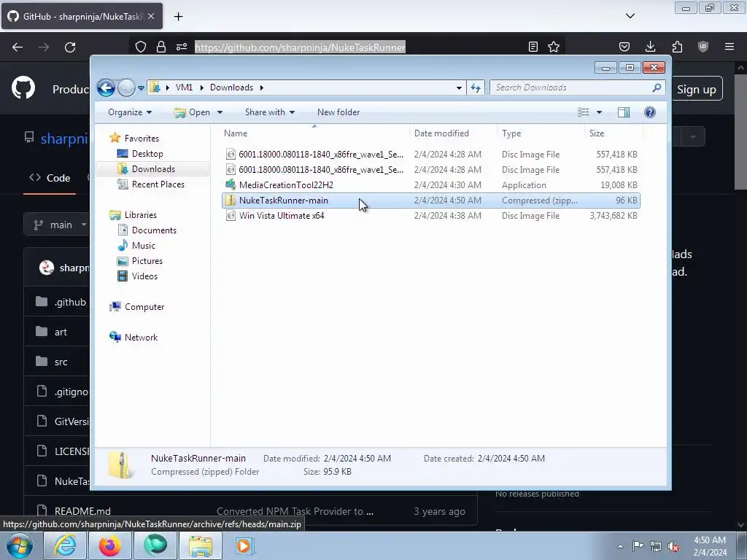747x560 pixels.
Task: Launch Internet Explorer from taskbar
Action: pyautogui.click(x=65, y=545)
